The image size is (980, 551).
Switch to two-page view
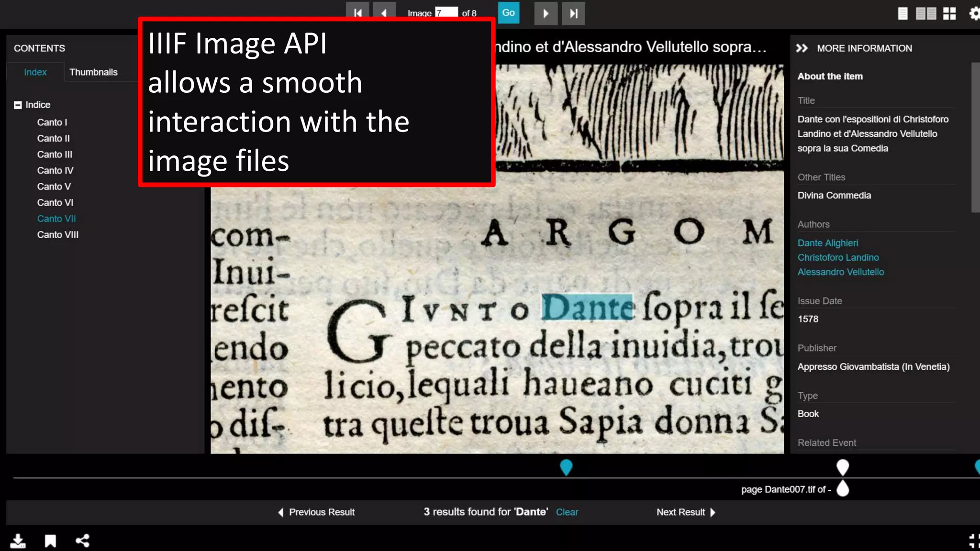(926, 13)
